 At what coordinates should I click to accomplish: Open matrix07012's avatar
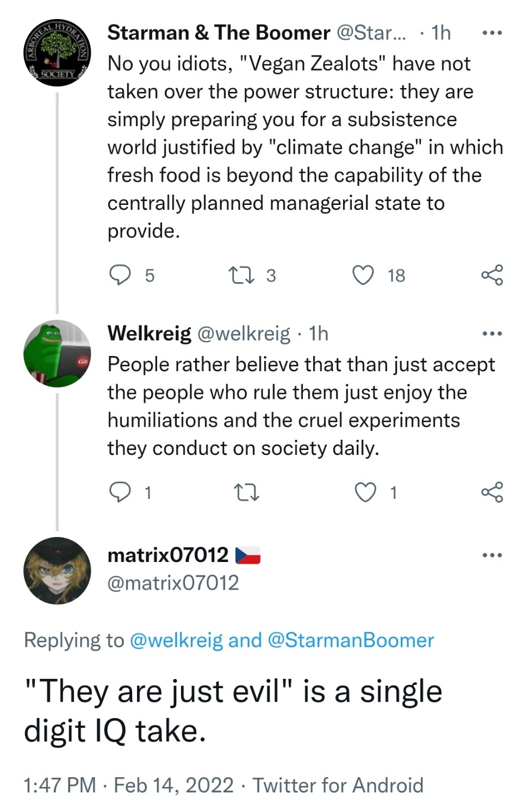[x=57, y=571]
